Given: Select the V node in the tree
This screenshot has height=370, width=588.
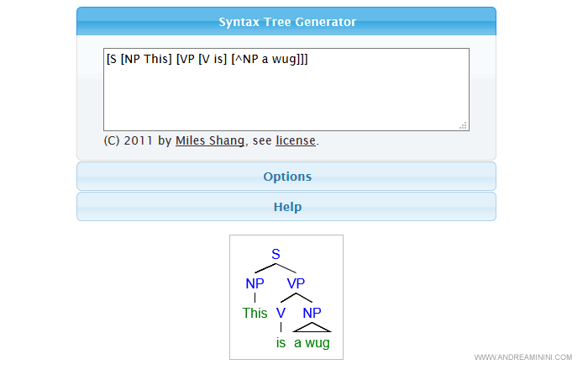Looking at the screenshot, I should (x=281, y=313).
